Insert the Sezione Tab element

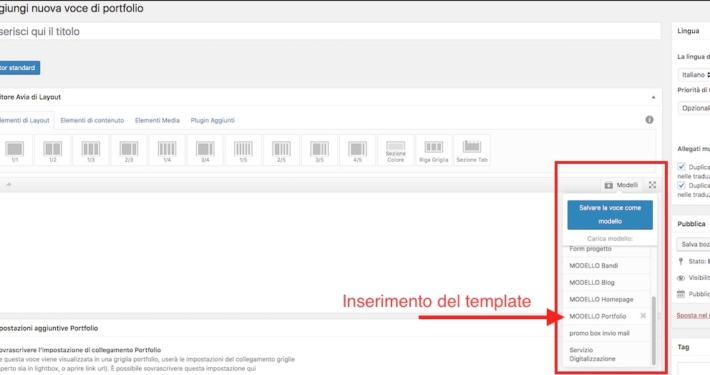tap(471, 150)
